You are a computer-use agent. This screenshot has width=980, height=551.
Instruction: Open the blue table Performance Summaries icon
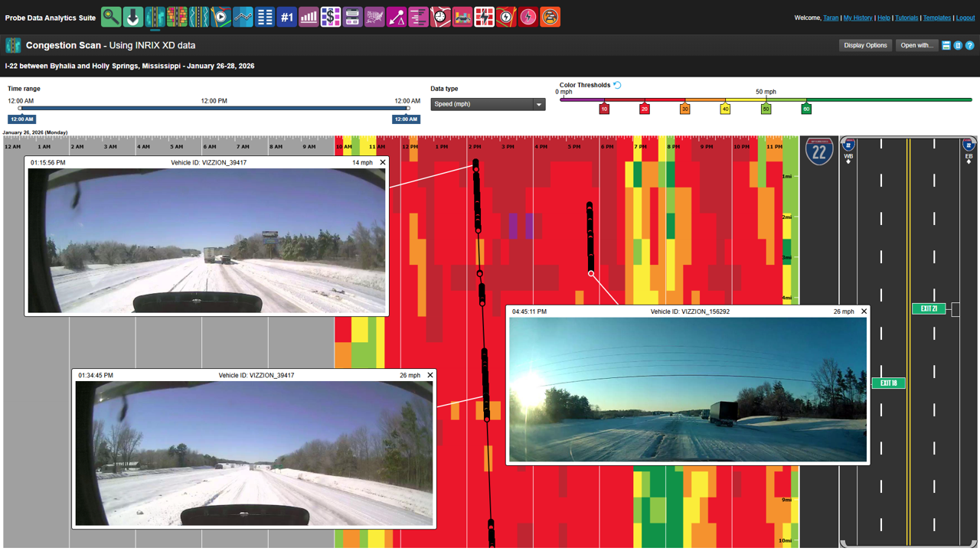(x=265, y=17)
